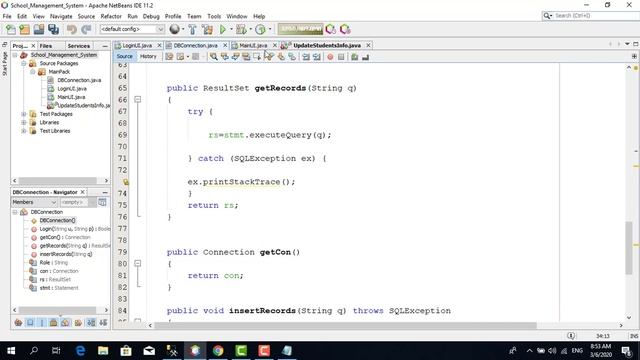Open the Members dropdown in Navigator

[x=34, y=202]
